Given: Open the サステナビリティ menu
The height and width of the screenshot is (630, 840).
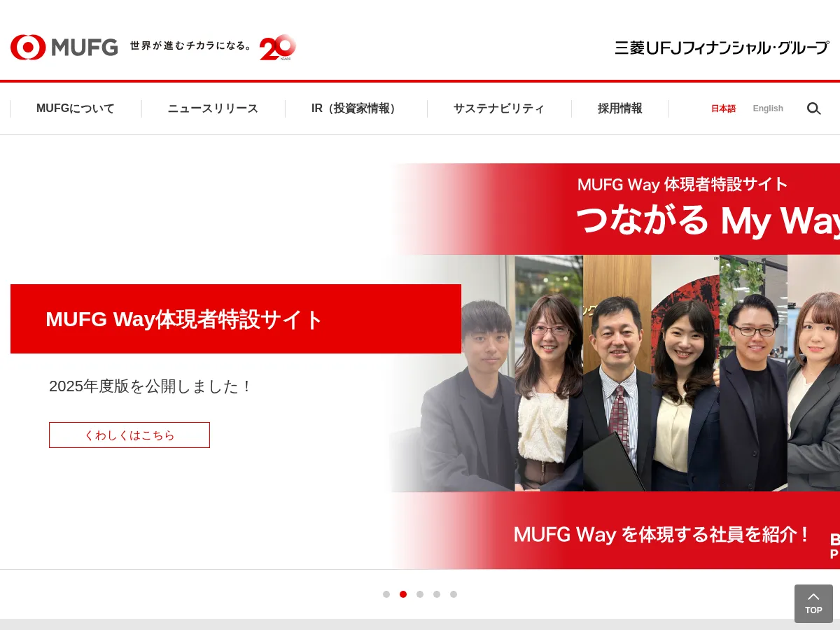Looking at the screenshot, I should point(499,108).
